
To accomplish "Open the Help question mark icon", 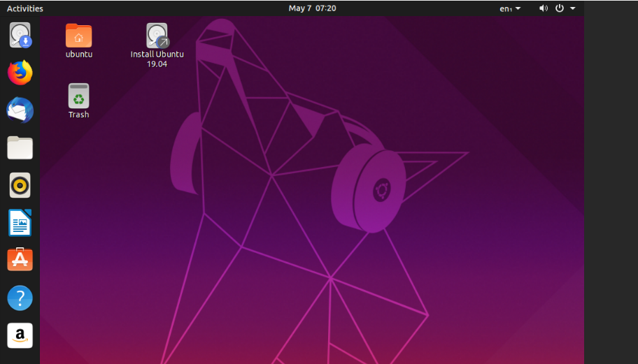I will 20,298.
